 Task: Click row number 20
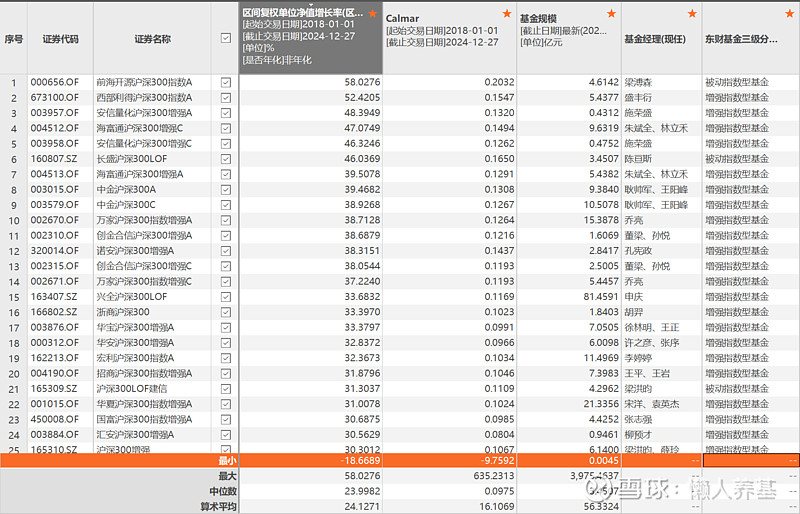click(14, 374)
